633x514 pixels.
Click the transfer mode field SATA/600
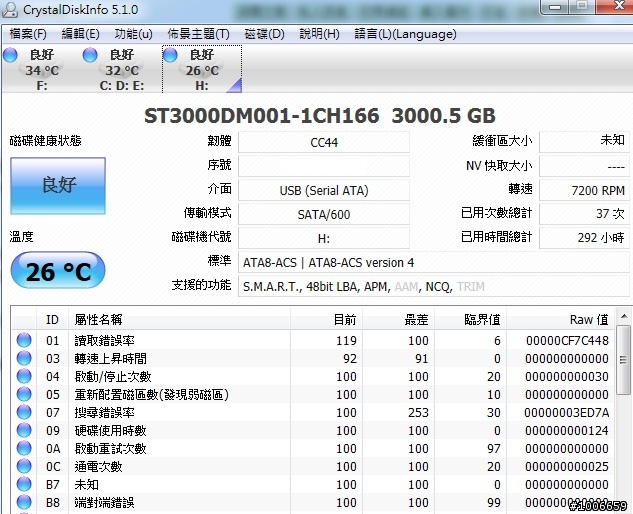324,214
